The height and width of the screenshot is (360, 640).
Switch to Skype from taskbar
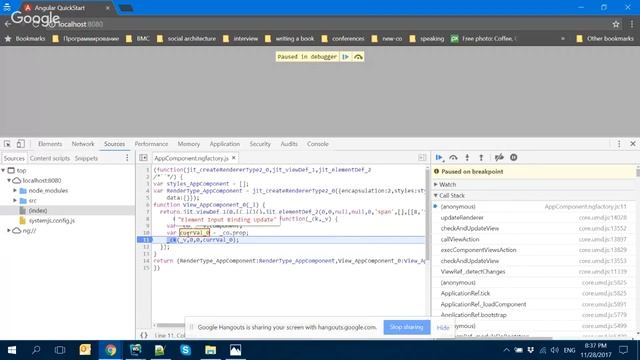tap(185, 350)
